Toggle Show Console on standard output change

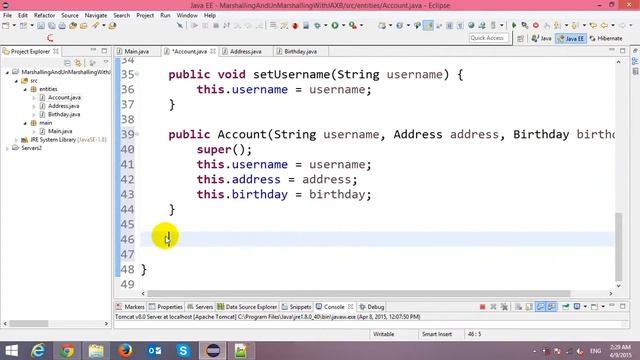[x=540, y=307]
